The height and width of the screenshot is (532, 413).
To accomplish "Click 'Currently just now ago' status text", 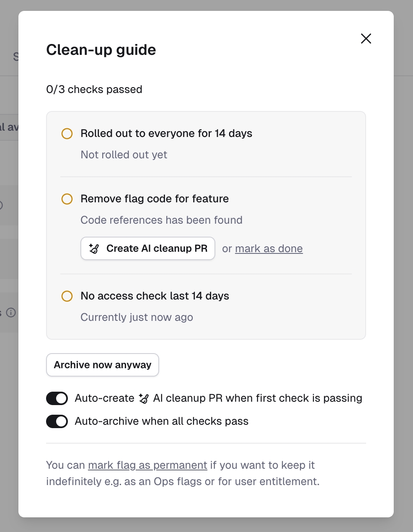I will pos(137,318).
